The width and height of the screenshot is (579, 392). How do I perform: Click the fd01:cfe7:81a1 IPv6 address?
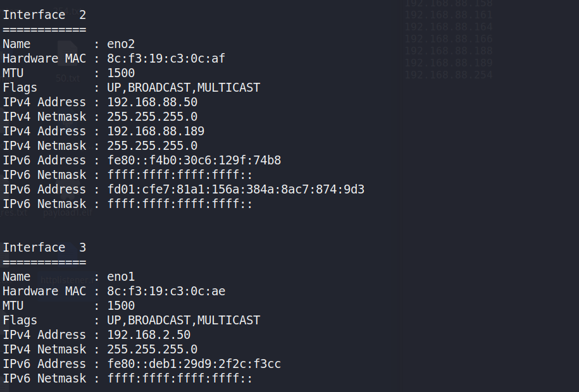point(235,189)
